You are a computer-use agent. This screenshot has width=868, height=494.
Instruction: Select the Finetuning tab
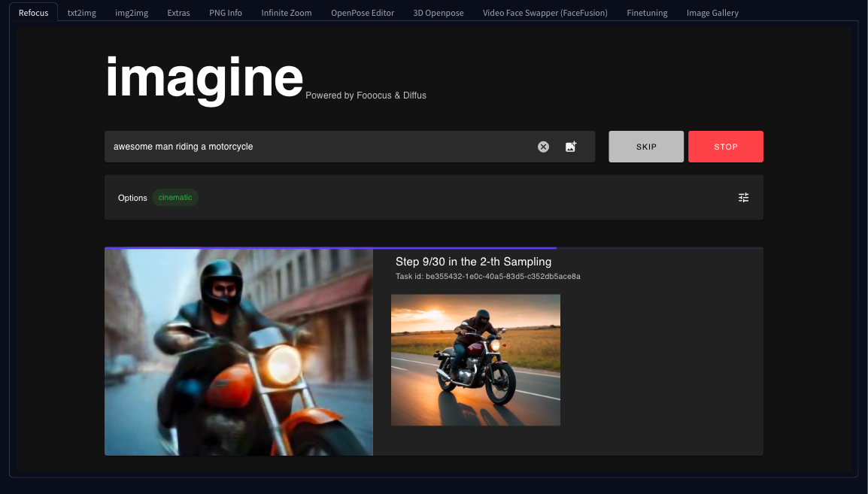(x=647, y=12)
